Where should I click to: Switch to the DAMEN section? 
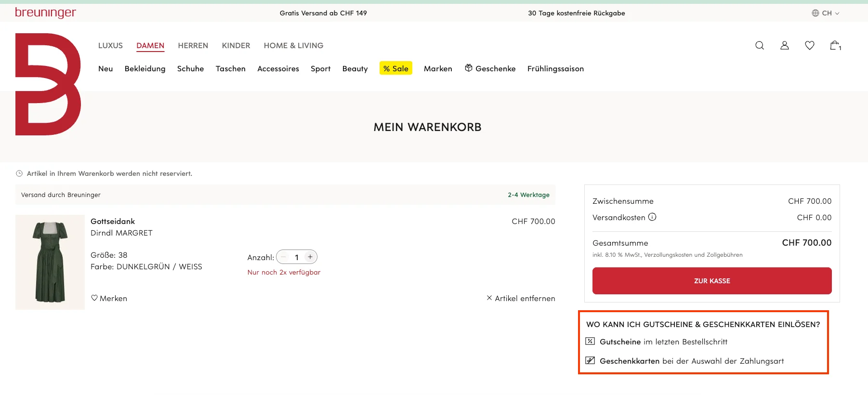tap(150, 45)
